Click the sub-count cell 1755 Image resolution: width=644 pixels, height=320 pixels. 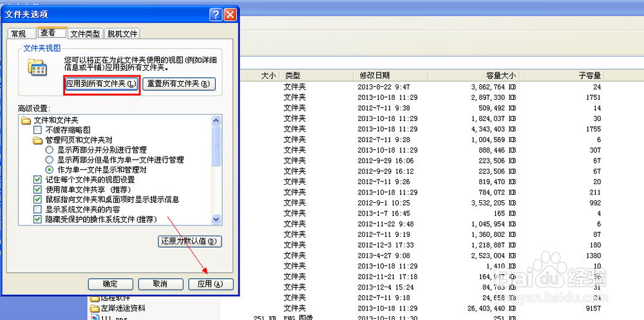594,129
